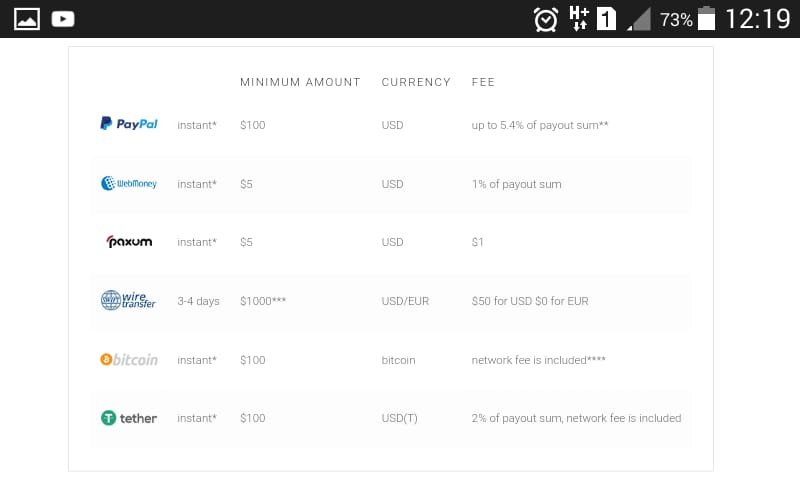
Task: Tap the battery icon in status bar
Action: [707, 18]
